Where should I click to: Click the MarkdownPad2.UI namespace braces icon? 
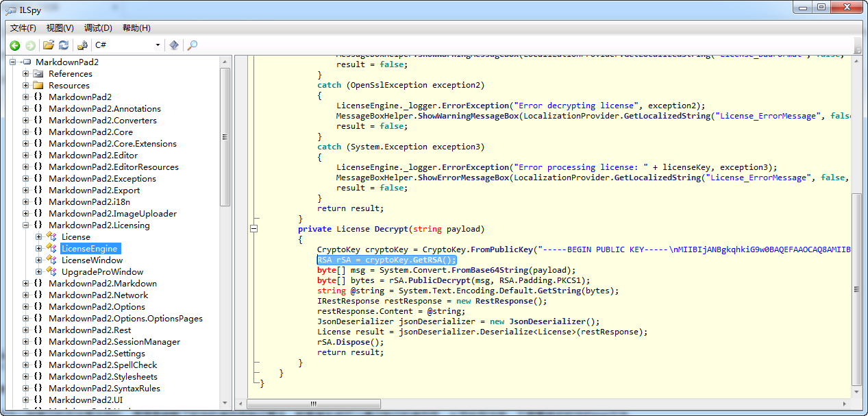click(39, 400)
